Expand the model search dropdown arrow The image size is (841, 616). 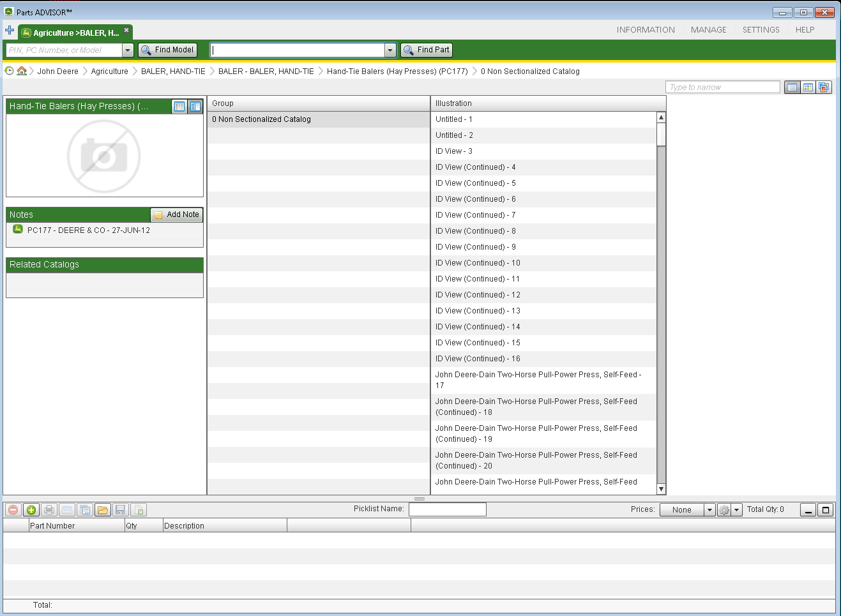coord(128,50)
